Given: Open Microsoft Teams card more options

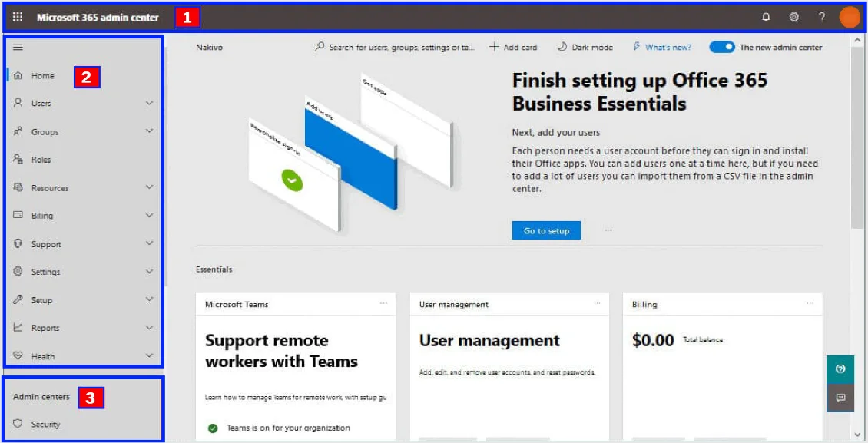Looking at the screenshot, I should pyautogui.click(x=383, y=303).
